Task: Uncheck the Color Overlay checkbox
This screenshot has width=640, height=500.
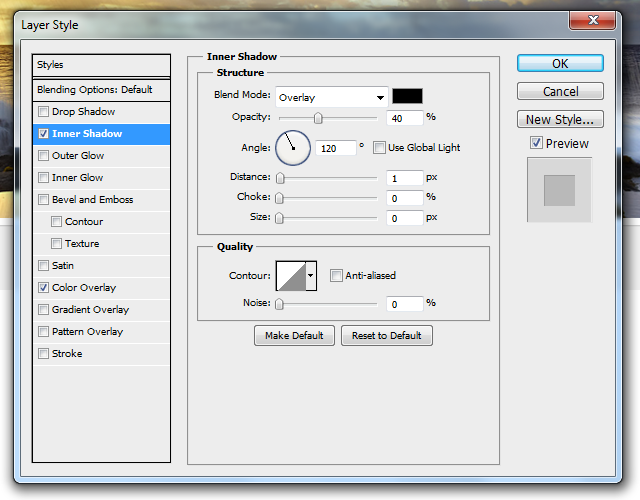Action: click(43, 288)
